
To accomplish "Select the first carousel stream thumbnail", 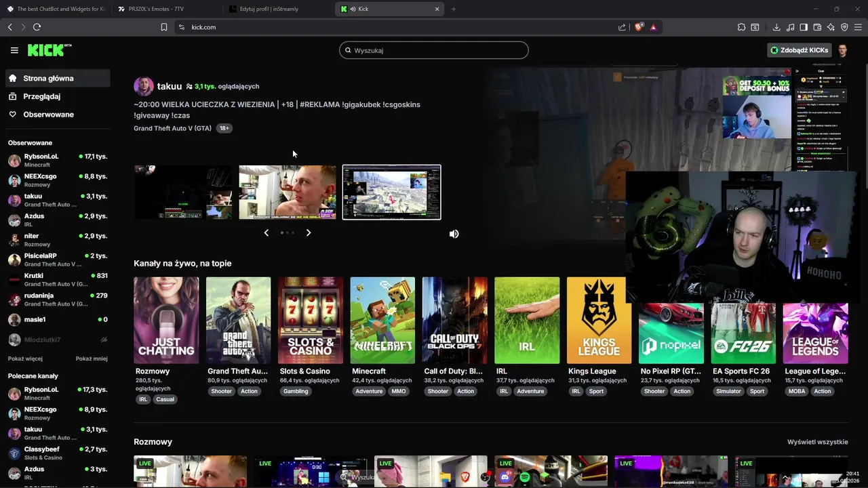I will [183, 192].
